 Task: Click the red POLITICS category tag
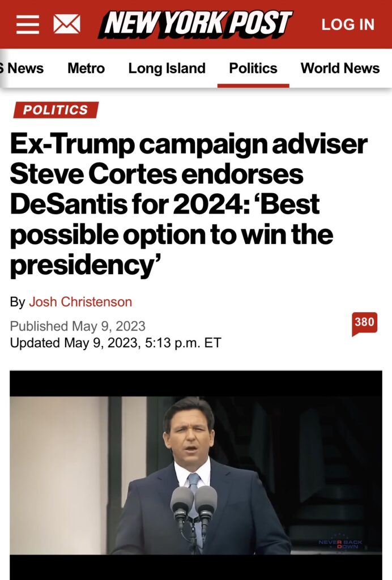[56, 110]
